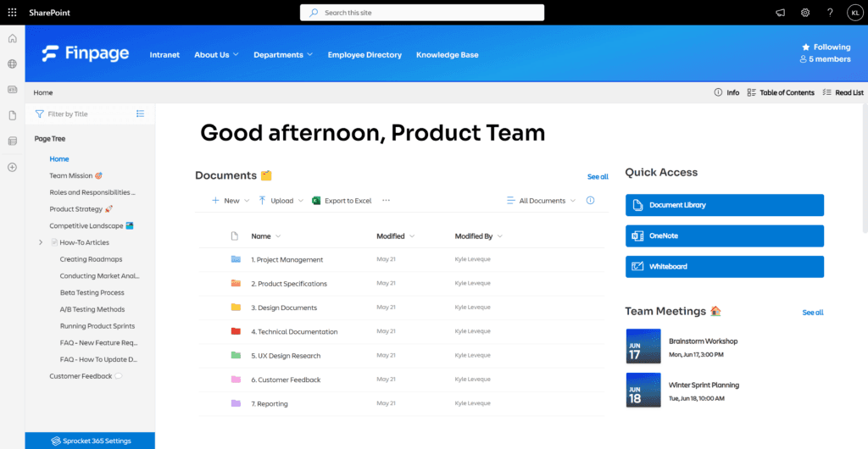
Task: Open the Modified column dropdown
Action: pyautogui.click(x=412, y=236)
